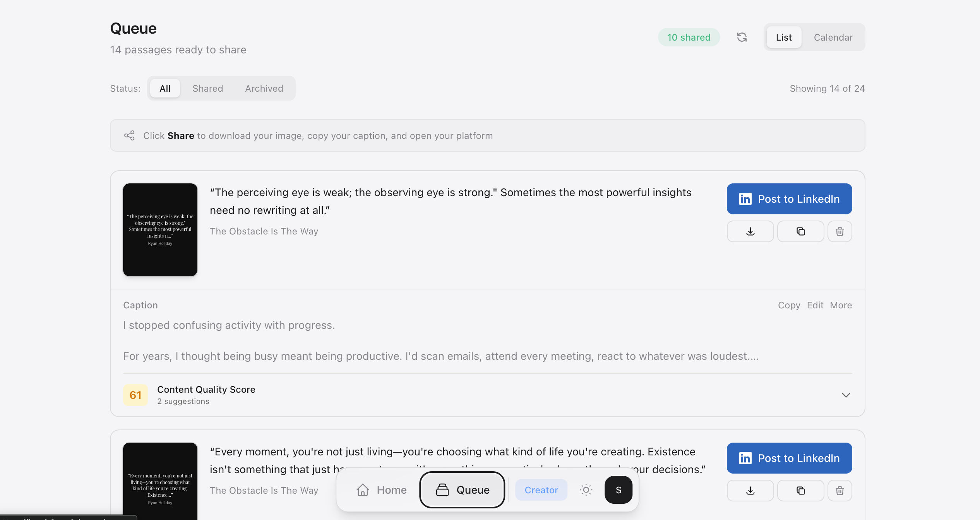Delete the first passage via trash icon
Screen dimensions: 980x520
click(840, 231)
